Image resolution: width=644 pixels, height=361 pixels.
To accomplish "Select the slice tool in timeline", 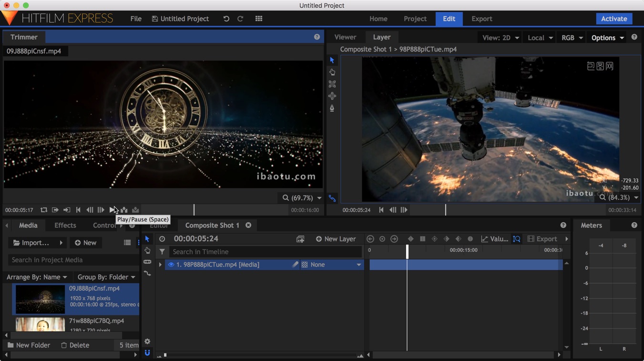I will [x=147, y=262].
